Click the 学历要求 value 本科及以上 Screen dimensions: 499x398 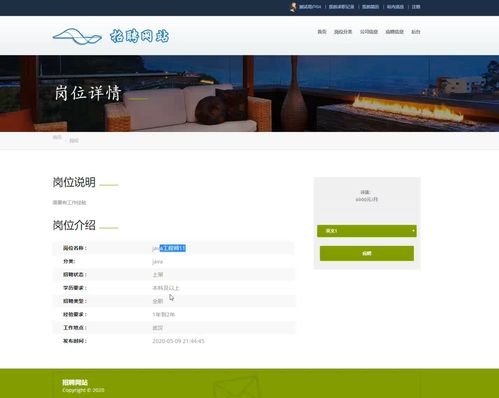pyautogui.click(x=166, y=288)
